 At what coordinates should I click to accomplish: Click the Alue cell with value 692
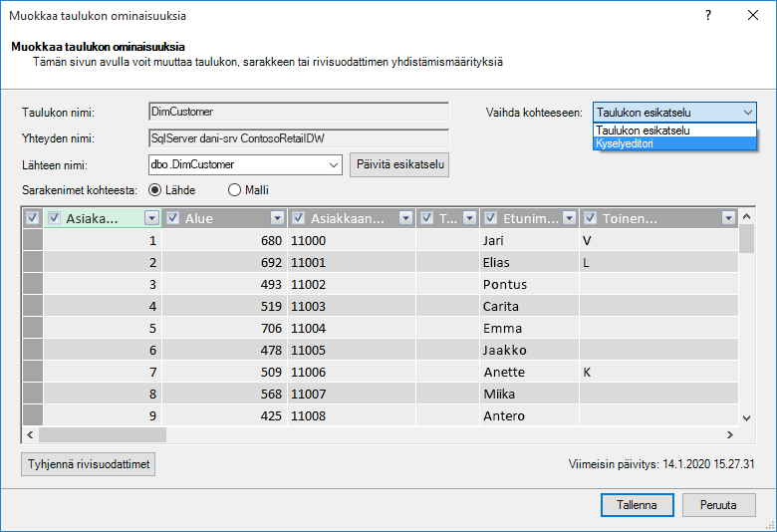pos(224,262)
